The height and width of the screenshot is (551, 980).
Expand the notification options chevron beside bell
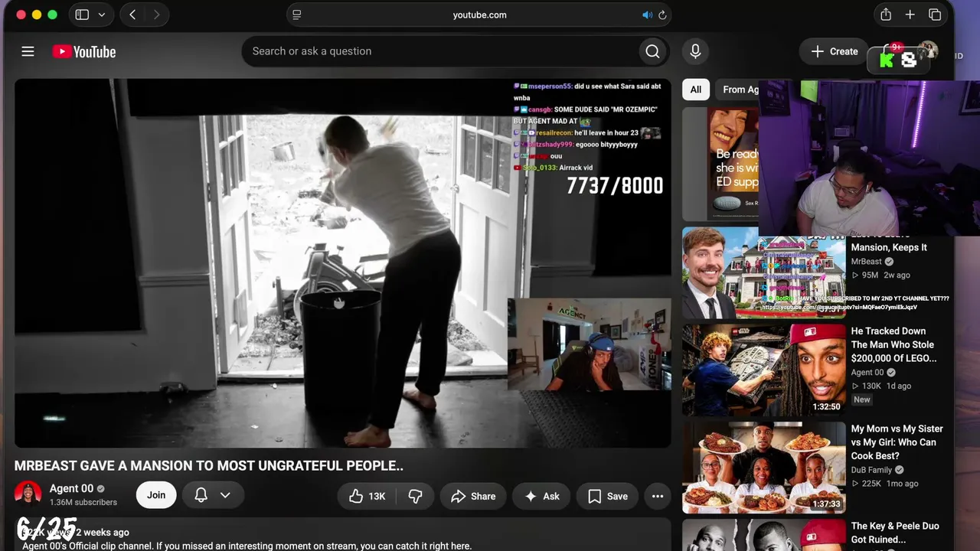point(225,495)
